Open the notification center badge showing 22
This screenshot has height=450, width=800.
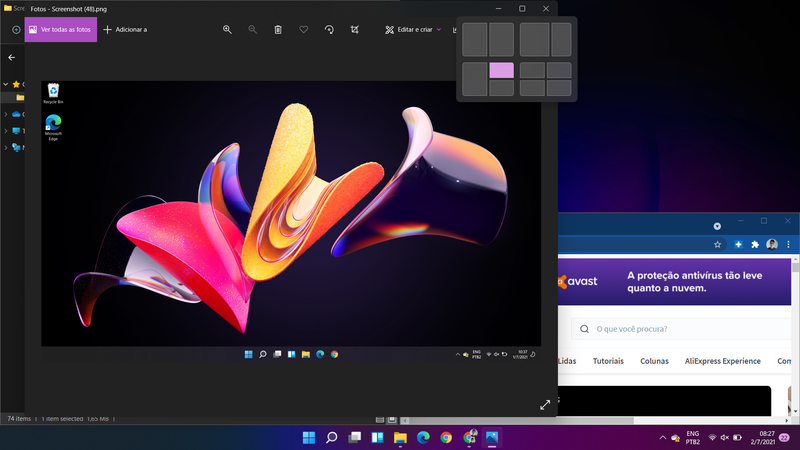coord(785,437)
